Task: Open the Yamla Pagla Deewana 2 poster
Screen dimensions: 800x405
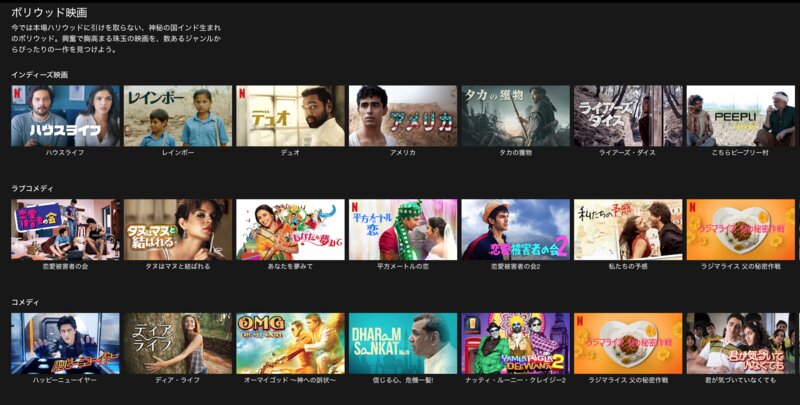Action: pos(515,343)
